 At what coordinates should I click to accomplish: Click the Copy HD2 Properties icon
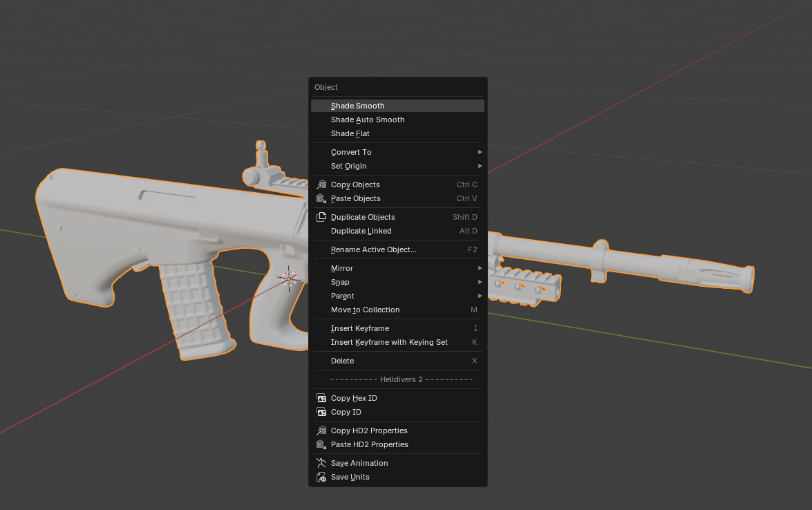click(321, 431)
